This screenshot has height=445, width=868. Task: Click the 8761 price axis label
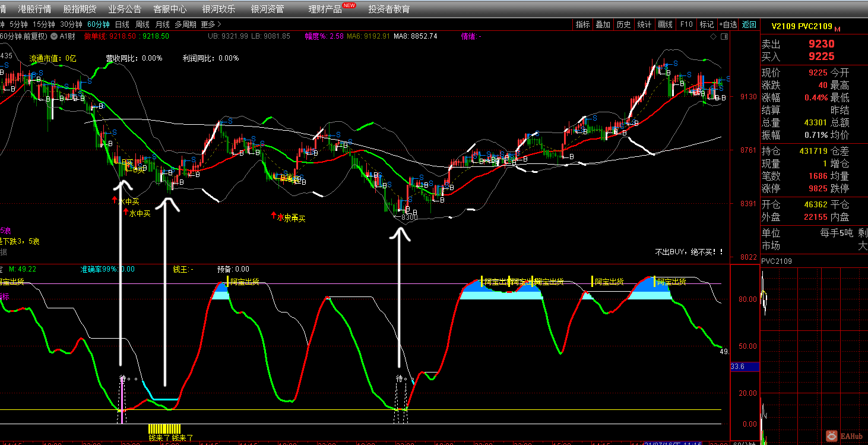coord(749,150)
